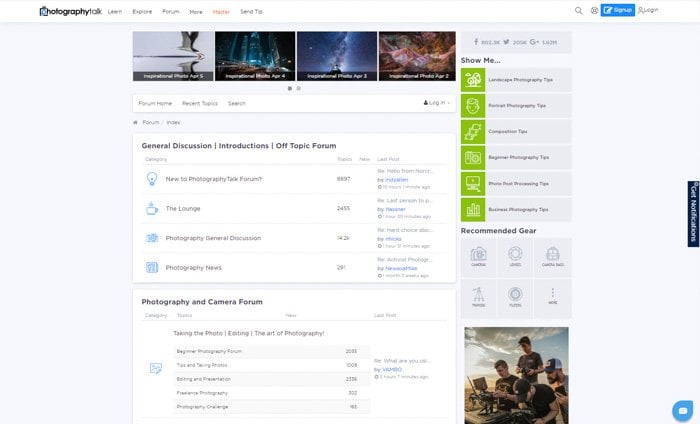Click the Login link in header

648,10
